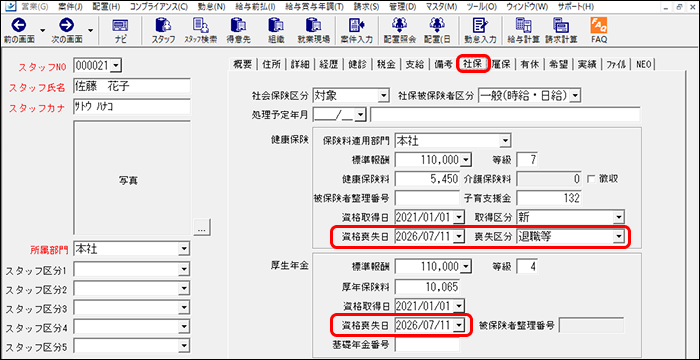This screenshot has width=700, height=360.
Task: Open the 社会保険区分 dropdown
Action: 383,95
